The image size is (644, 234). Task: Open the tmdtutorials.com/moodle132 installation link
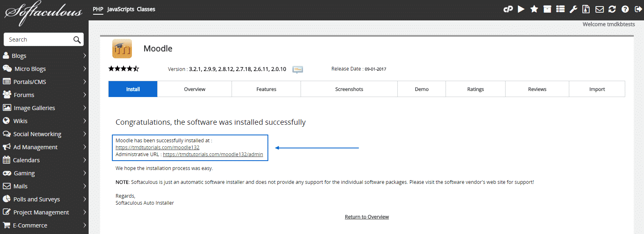coord(158,148)
